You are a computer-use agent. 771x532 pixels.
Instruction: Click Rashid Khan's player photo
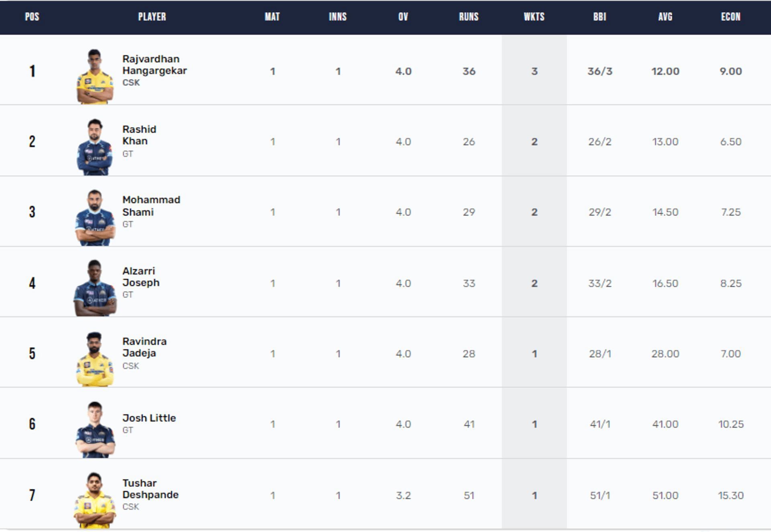[x=95, y=147]
